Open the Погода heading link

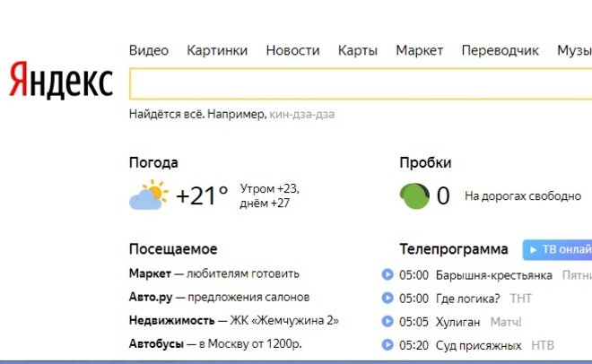point(153,162)
